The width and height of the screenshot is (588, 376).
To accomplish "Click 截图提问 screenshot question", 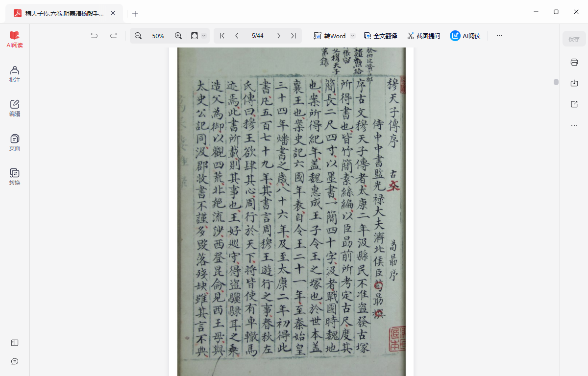I will click(423, 36).
